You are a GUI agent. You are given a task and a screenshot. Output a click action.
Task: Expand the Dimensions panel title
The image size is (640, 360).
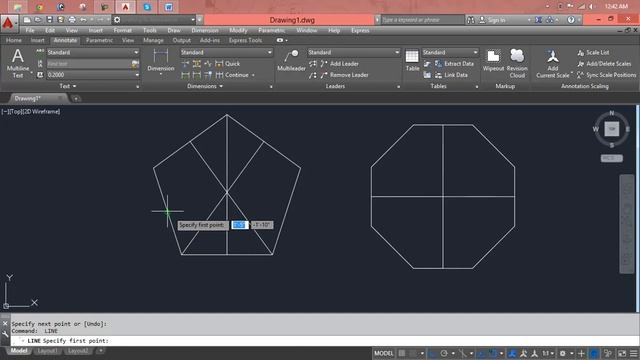(x=205, y=86)
